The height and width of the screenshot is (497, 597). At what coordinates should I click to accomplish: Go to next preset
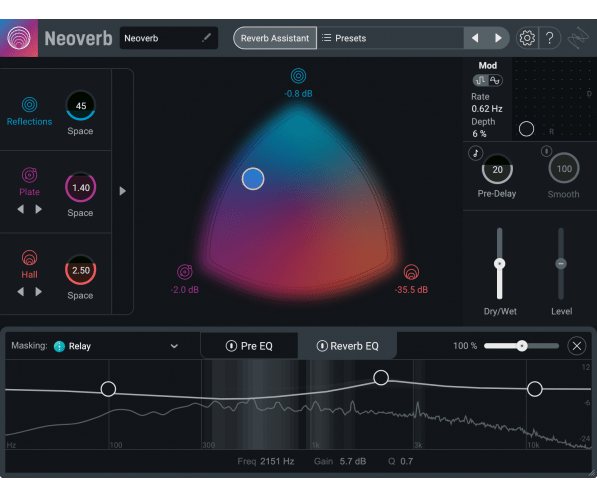[498, 38]
